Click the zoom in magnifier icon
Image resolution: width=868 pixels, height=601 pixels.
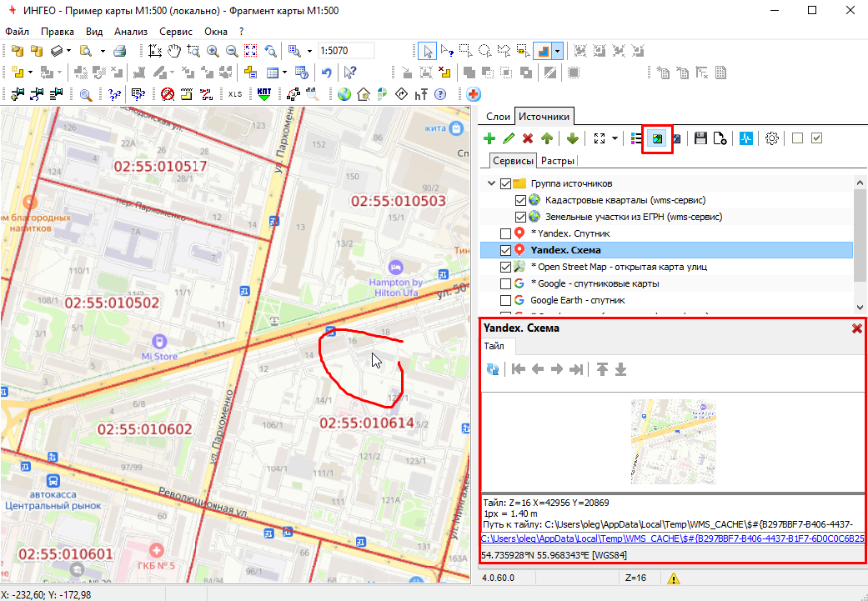coord(212,51)
